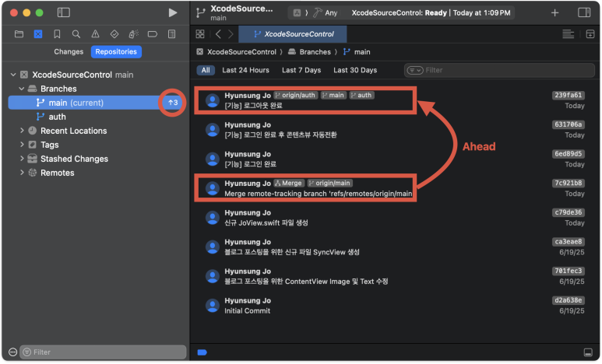Switch to the Changes tab

(69, 52)
